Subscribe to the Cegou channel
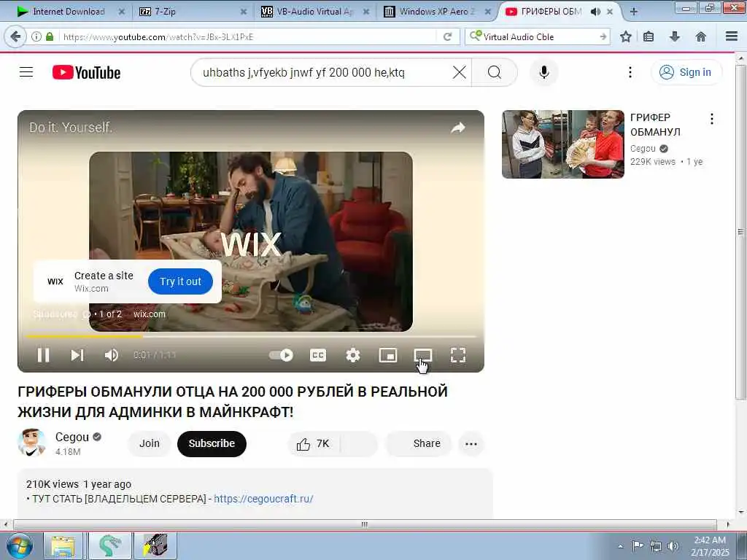This screenshot has width=747, height=560. (212, 444)
